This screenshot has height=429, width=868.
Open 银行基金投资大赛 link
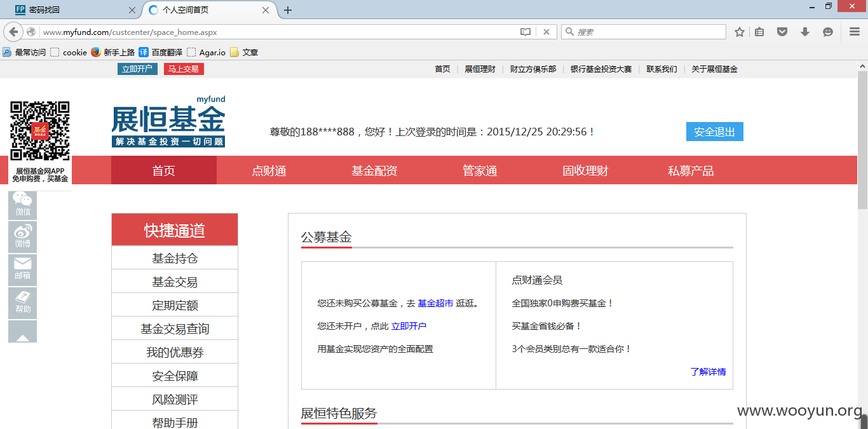coord(600,69)
